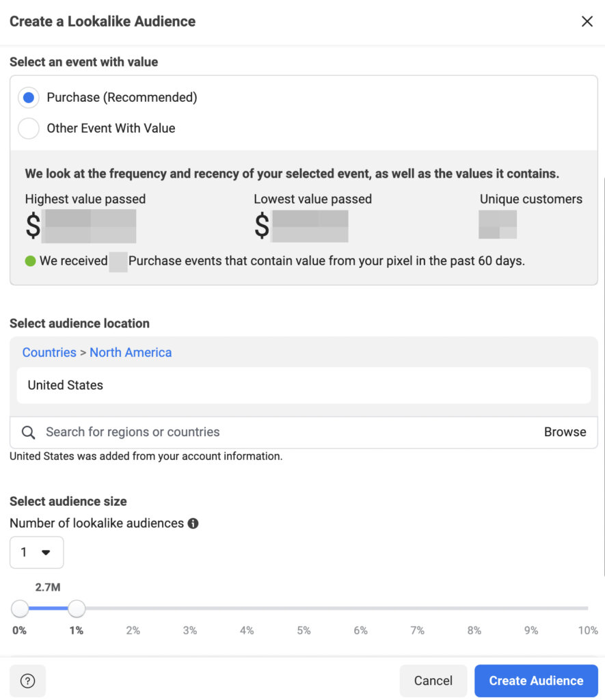Click the dropdown chevron next to 1
This screenshot has height=700, width=605.
(x=45, y=552)
